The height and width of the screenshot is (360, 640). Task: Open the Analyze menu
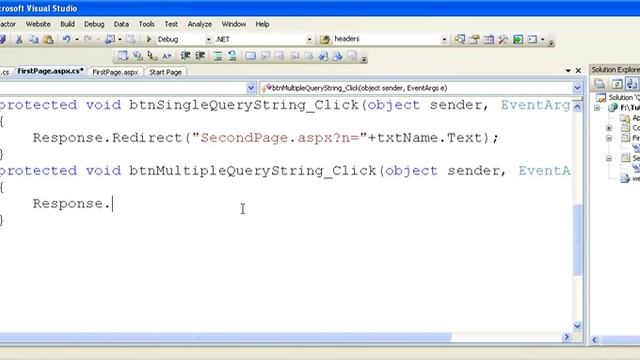pos(200,24)
